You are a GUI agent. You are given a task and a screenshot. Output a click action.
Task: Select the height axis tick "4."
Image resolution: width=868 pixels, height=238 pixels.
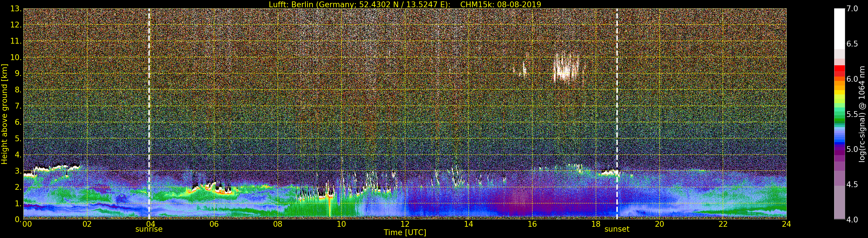[x=18, y=155]
